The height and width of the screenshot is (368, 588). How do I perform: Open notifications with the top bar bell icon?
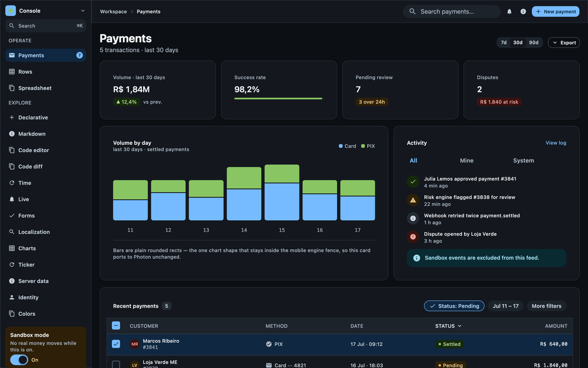(x=509, y=11)
